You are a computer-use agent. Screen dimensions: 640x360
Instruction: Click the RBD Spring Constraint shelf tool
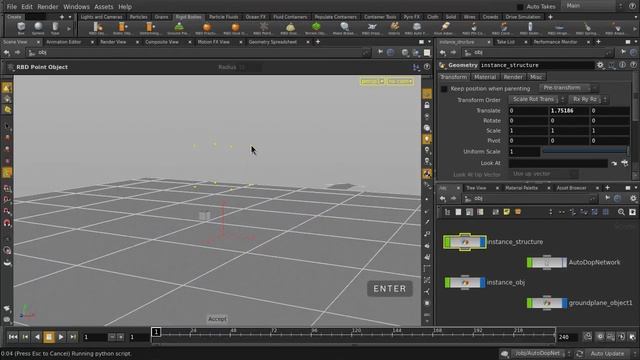click(x=587, y=28)
